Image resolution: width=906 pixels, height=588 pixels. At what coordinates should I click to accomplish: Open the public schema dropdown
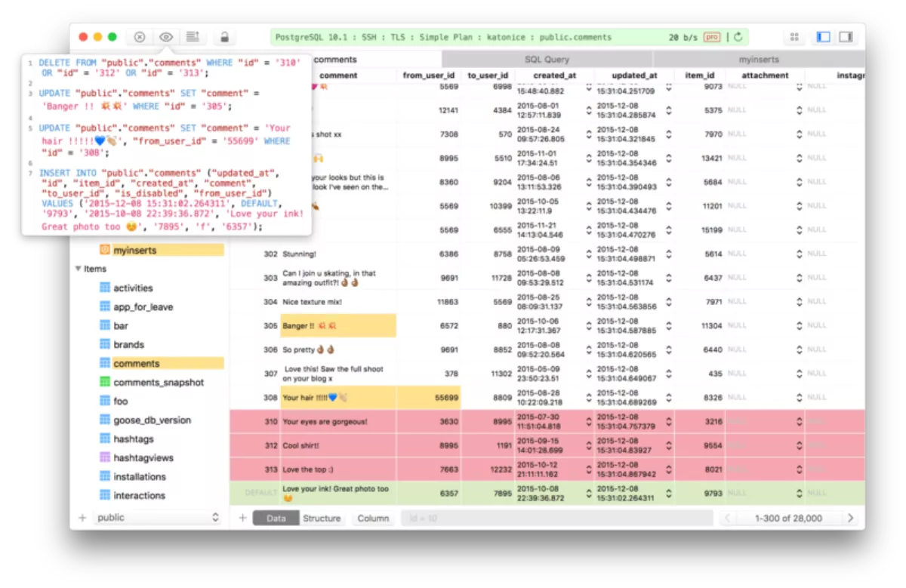[158, 518]
